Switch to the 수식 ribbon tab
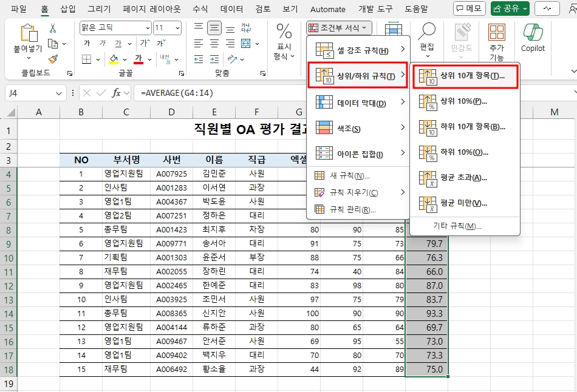Viewport: 577px width, 392px height. pyautogui.click(x=200, y=9)
